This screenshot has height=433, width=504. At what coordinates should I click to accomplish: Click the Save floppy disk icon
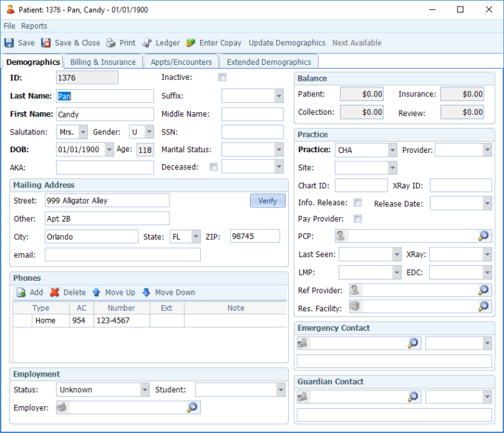pos(9,43)
